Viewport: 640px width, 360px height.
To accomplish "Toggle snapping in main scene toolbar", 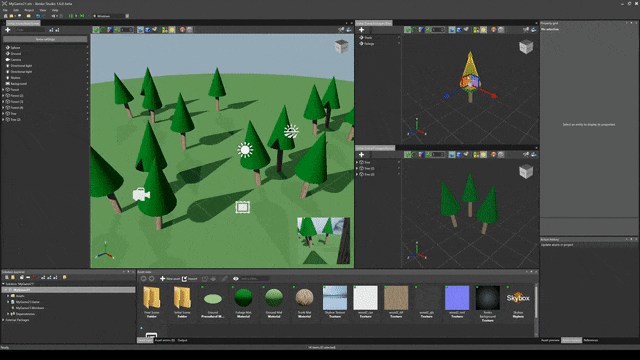I will (117, 30).
